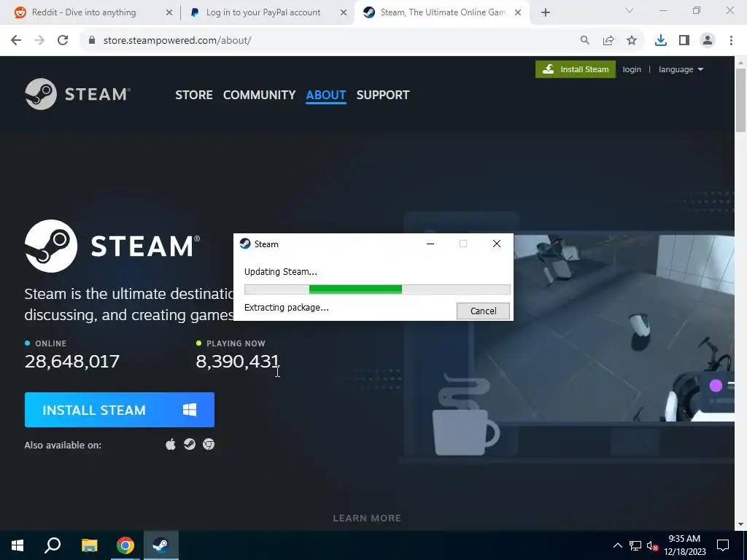Bookmark this page with the star

tap(632, 41)
